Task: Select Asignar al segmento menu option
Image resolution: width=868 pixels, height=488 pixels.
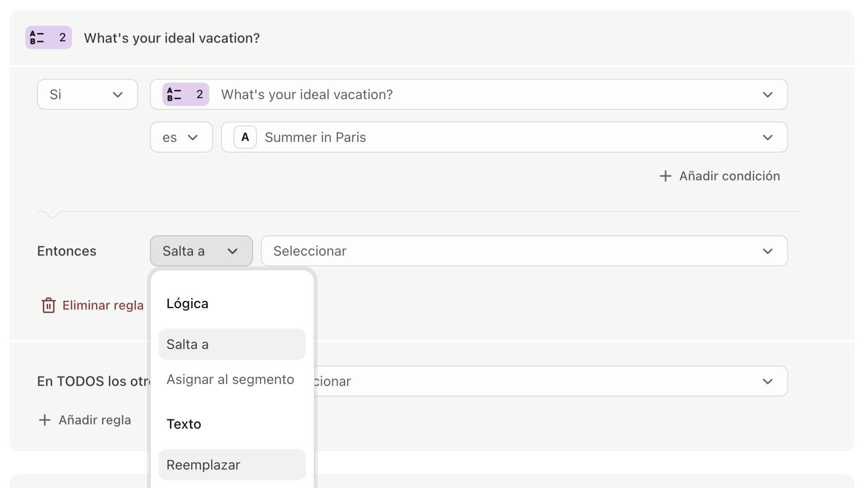Action: 231,379
